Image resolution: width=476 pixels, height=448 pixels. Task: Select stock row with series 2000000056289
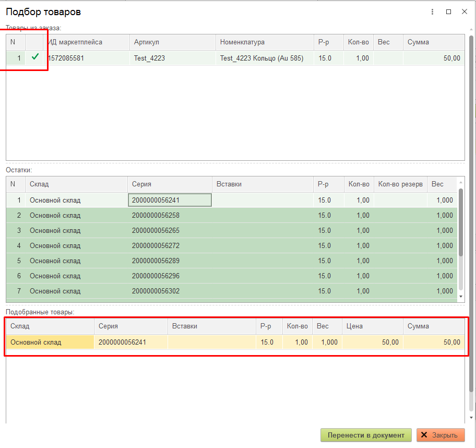click(x=232, y=261)
